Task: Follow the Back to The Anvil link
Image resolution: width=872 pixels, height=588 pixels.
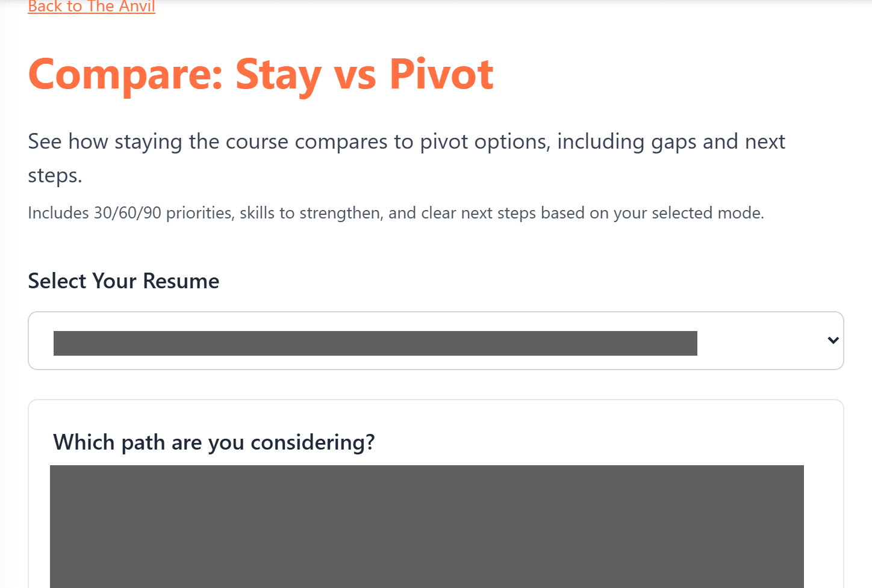Action: click(92, 7)
